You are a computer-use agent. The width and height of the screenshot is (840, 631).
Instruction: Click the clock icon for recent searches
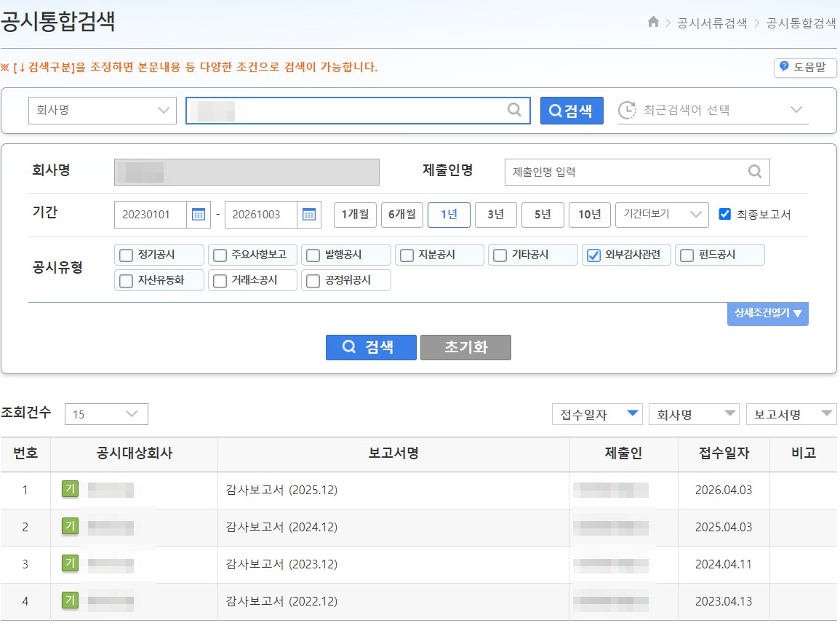[628, 110]
